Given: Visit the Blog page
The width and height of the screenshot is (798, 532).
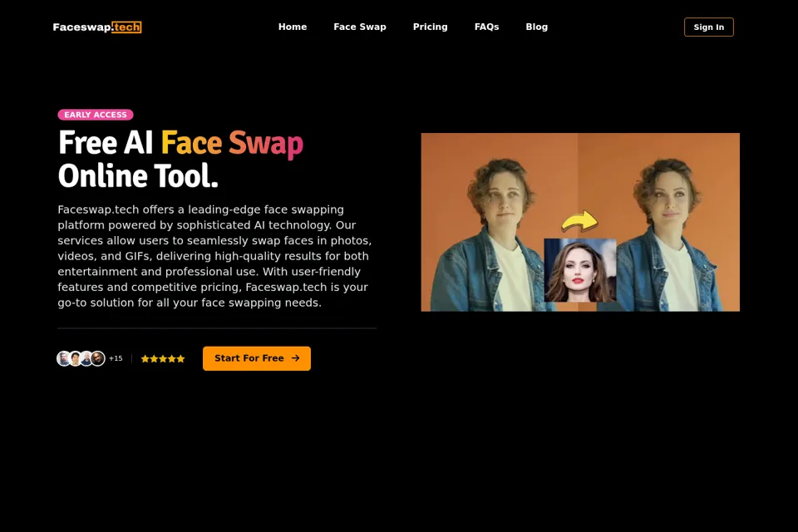Looking at the screenshot, I should pos(536,27).
